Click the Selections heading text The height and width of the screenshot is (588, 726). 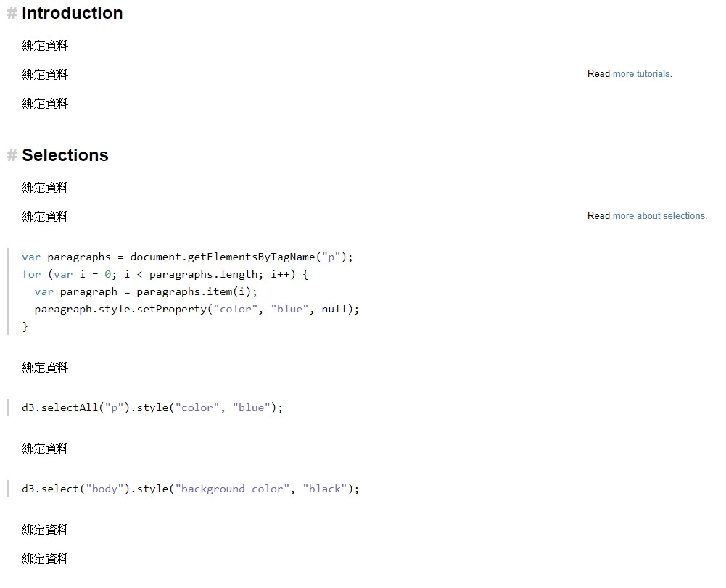[65, 156]
